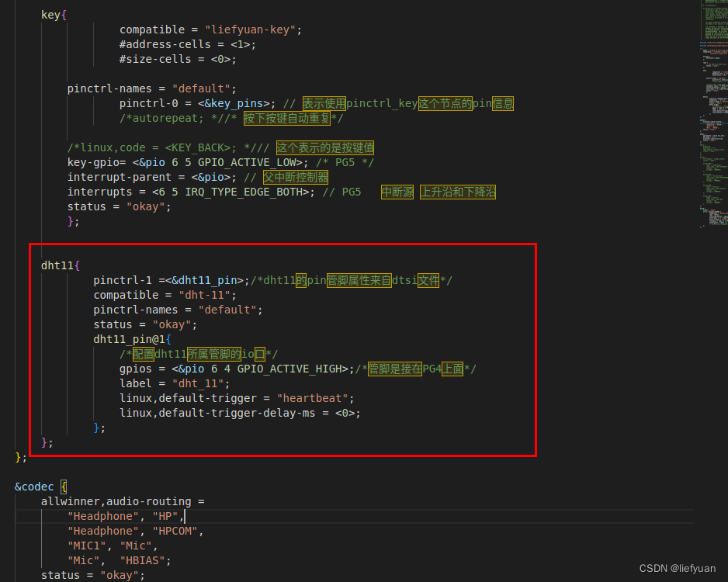
Task: Click the editor minimap on the right edge
Action: click(x=714, y=116)
